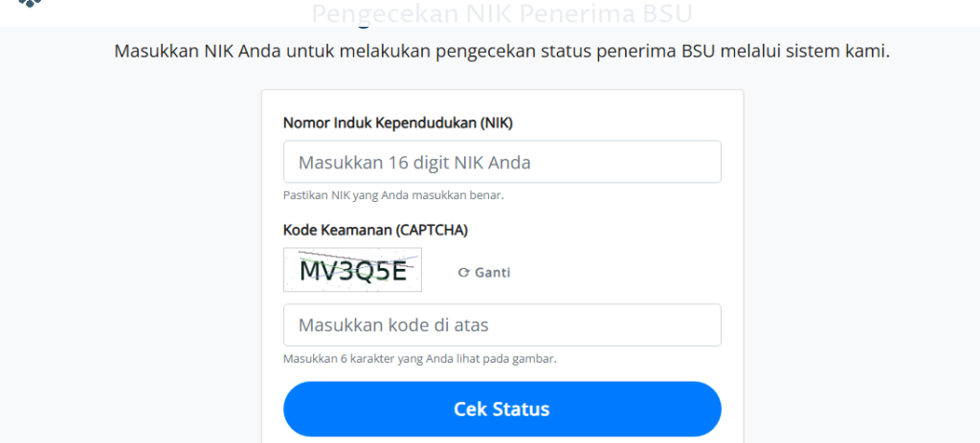The image size is (980, 443).
Task: Click the 'Masukkan NIK Anda untuk melakukan' description
Action: pos(501,51)
